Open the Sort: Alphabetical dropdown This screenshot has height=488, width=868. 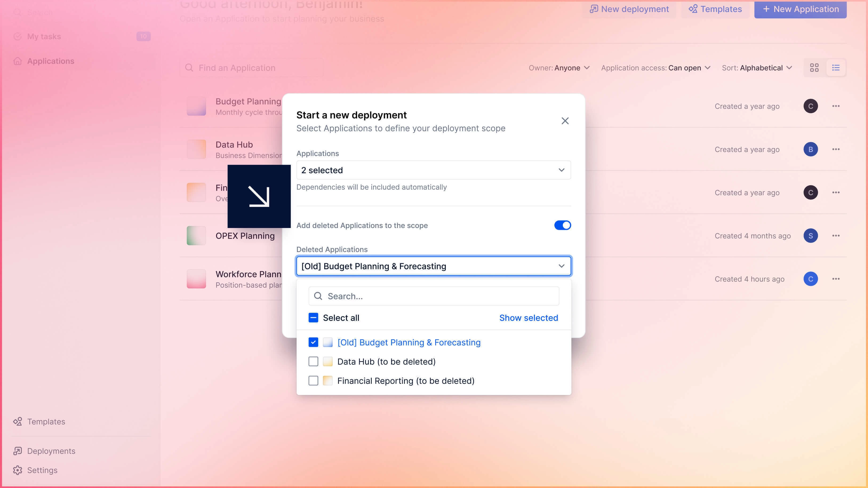pyautogui.click(x=757, y=68)
